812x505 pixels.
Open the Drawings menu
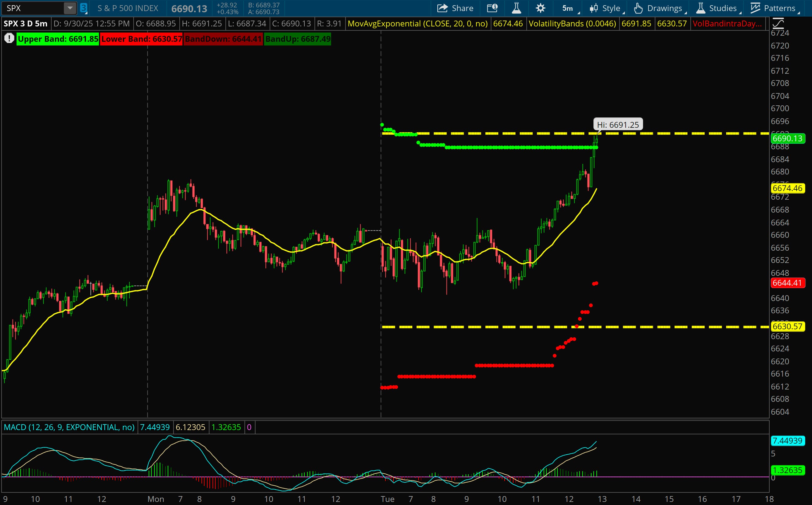pos(660,8)
